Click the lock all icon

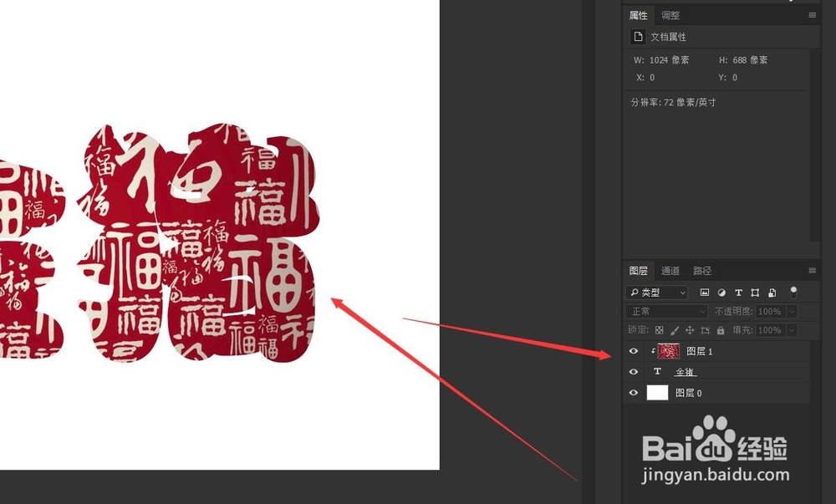click(721, 330)
